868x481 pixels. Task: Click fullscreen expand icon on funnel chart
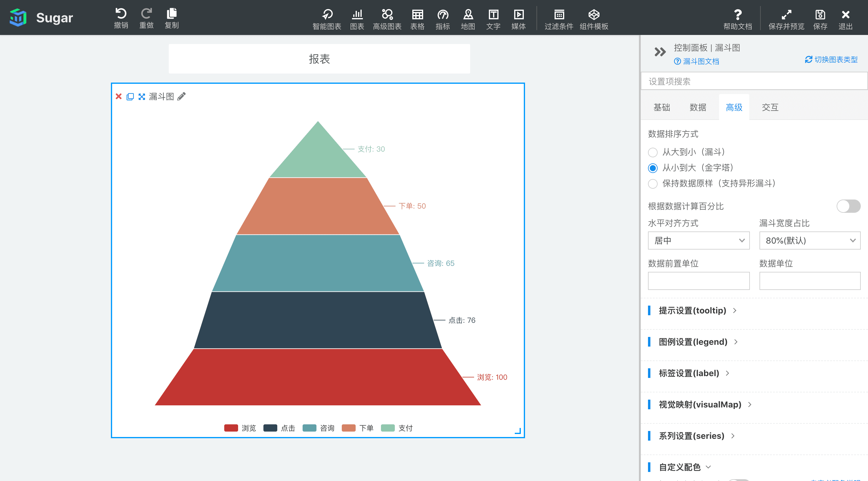click(x=142, y=97)
